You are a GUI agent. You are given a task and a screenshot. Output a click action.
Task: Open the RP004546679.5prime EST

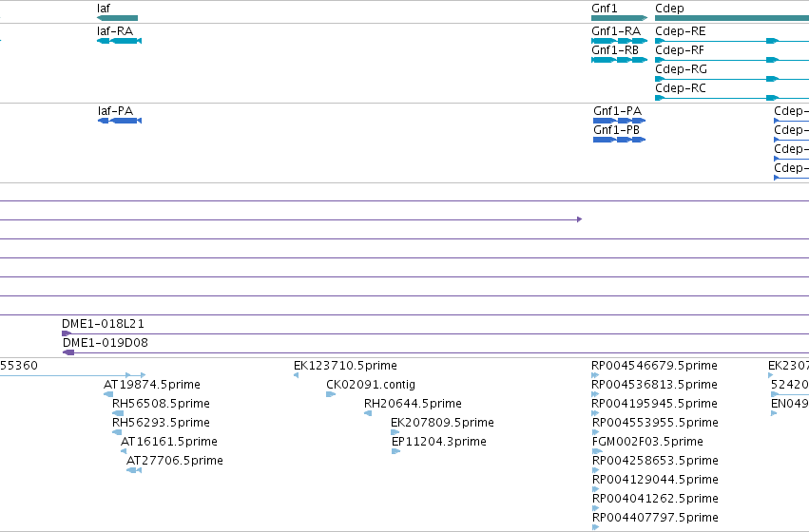coord(595,375)
